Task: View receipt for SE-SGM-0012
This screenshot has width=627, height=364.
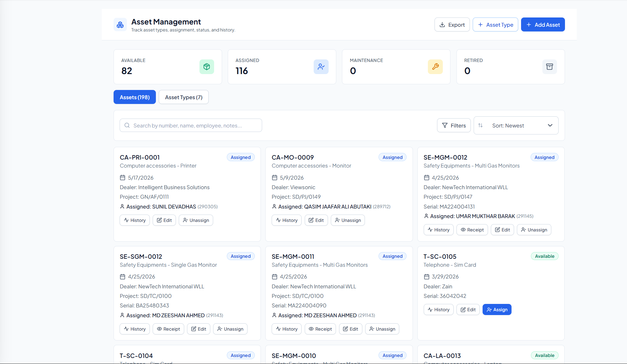Action: pos(168,329)
